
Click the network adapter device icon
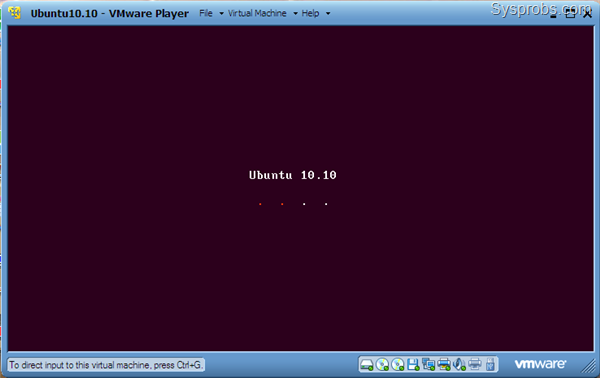(429, 364)
